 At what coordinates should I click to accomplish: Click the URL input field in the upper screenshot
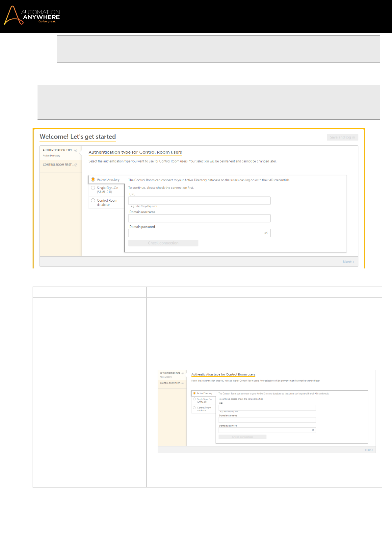(199, 201)
